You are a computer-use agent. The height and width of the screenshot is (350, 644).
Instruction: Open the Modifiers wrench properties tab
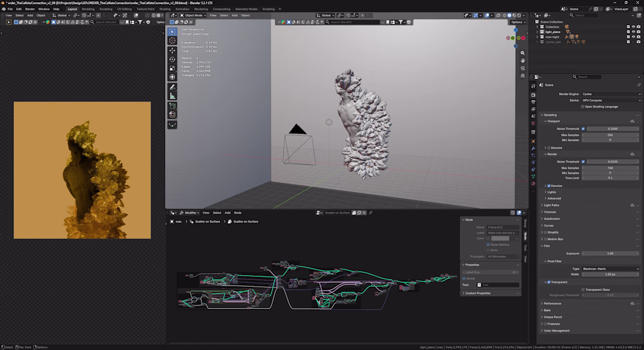tap(533, 148)
